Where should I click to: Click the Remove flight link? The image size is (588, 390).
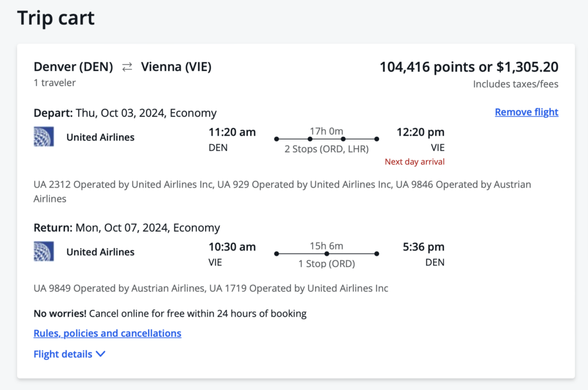coord(526,112)
